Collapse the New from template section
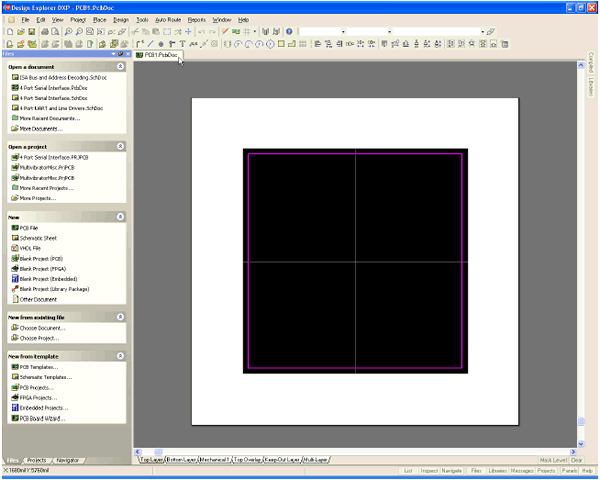 pyautogui.click(x=120, y=355)
